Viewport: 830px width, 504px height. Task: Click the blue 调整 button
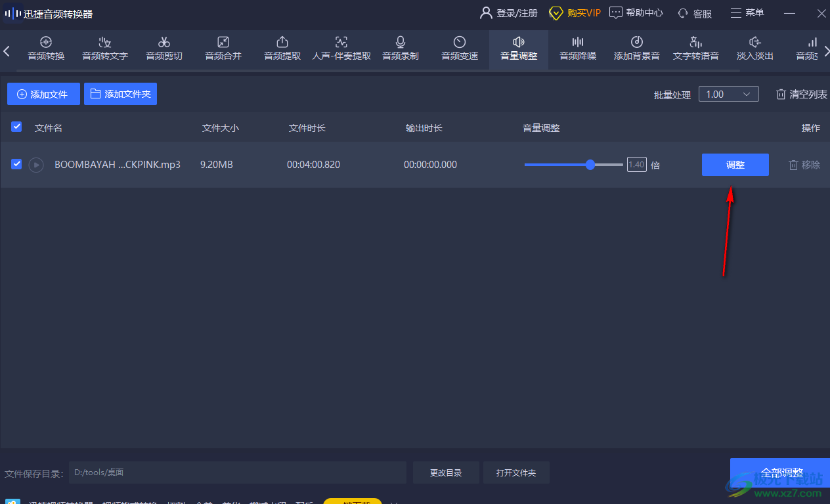pyautogui.click(x=735, y=165)
